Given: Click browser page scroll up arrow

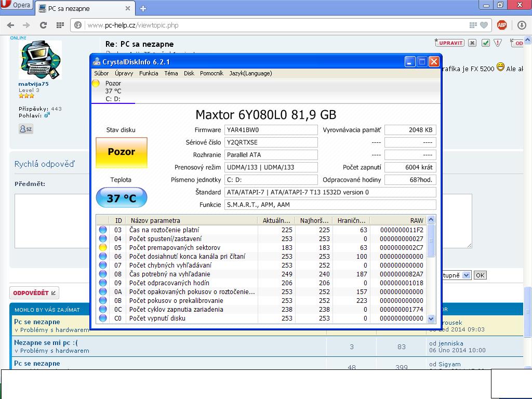Looking at the screenshot, I should click(x=528, y=40).
